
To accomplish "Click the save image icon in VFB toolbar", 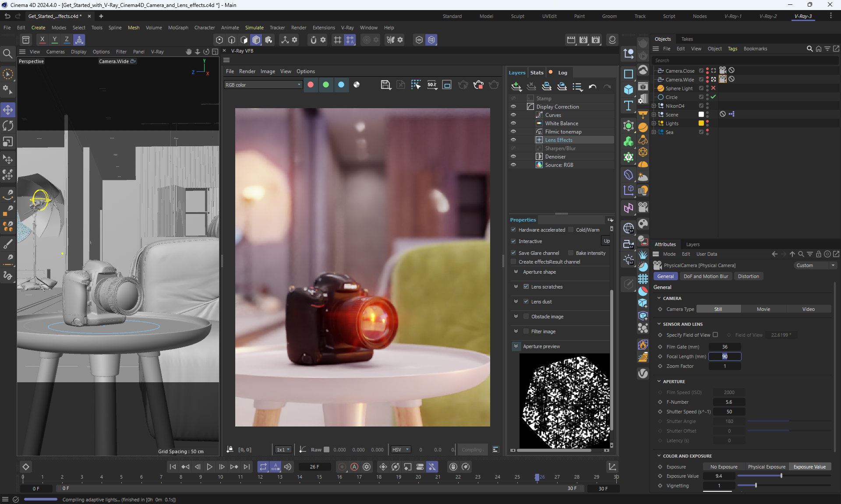I will [x=385, y=85].
